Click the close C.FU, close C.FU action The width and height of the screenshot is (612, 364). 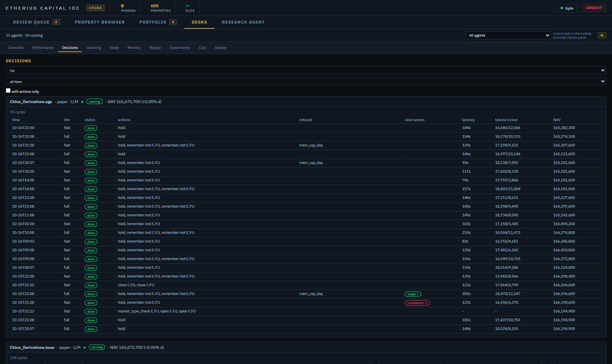click(136, 285)
